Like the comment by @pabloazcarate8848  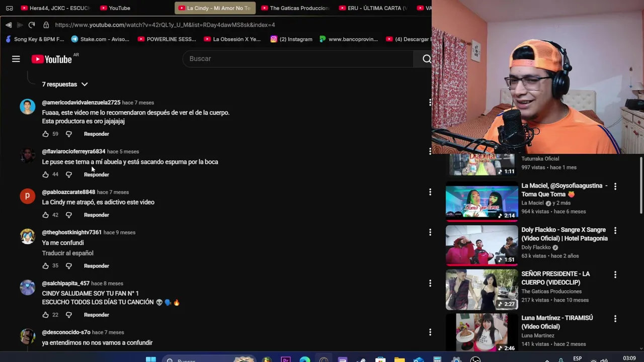[x=45, y=215]
